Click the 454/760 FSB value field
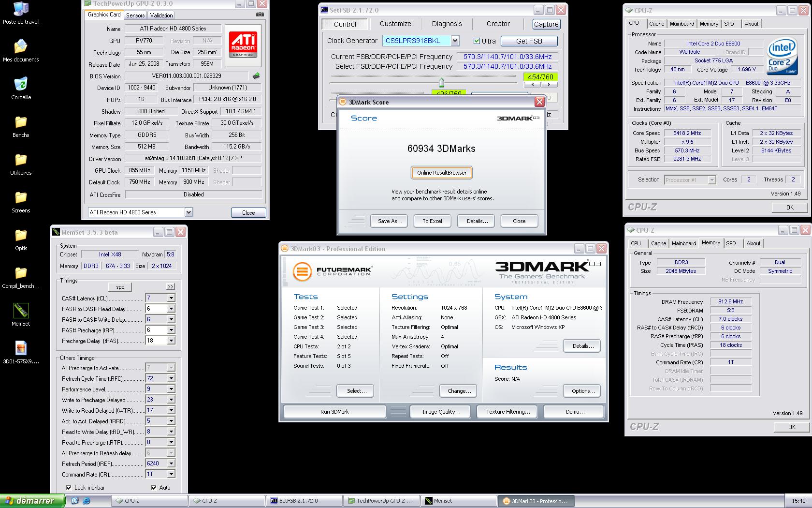Screen dimensions: 812x508 (x=540, y=77)
